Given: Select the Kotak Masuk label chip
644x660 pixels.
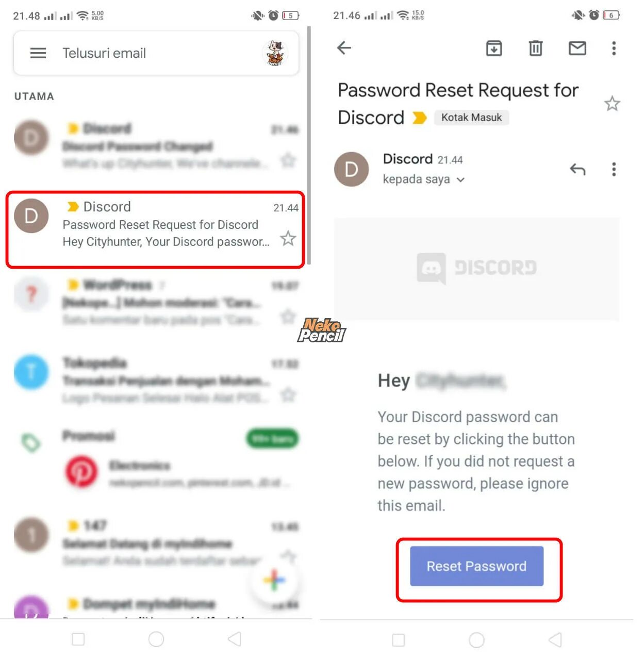Looking at the screenshot, I should click(x=471, y=118).
